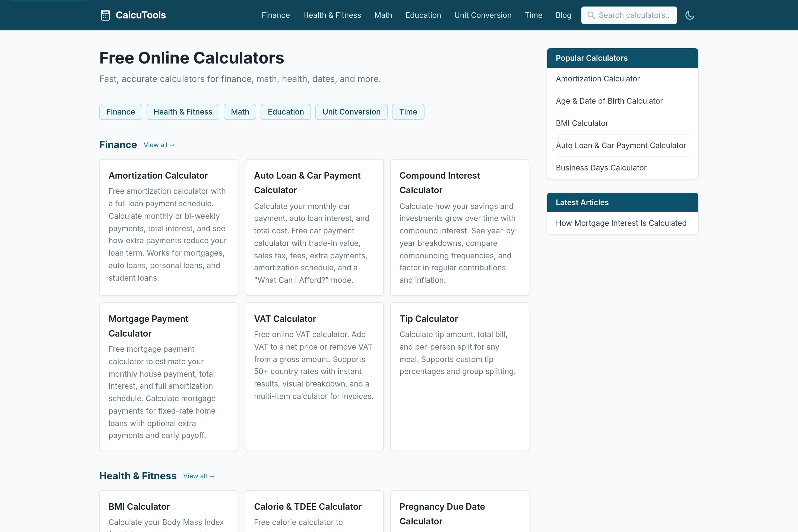Open the Tip Calculator

pos(429,319)
